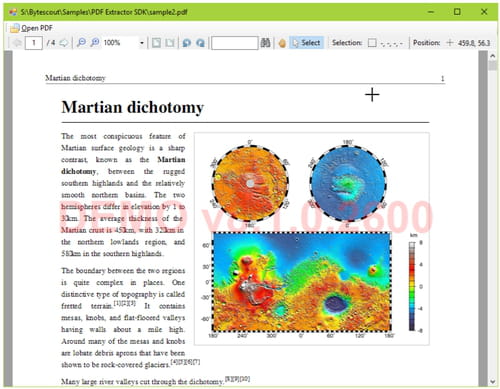Select the fit width view icon
Viewport: 500px width, 389px height.
pos(170,43)
